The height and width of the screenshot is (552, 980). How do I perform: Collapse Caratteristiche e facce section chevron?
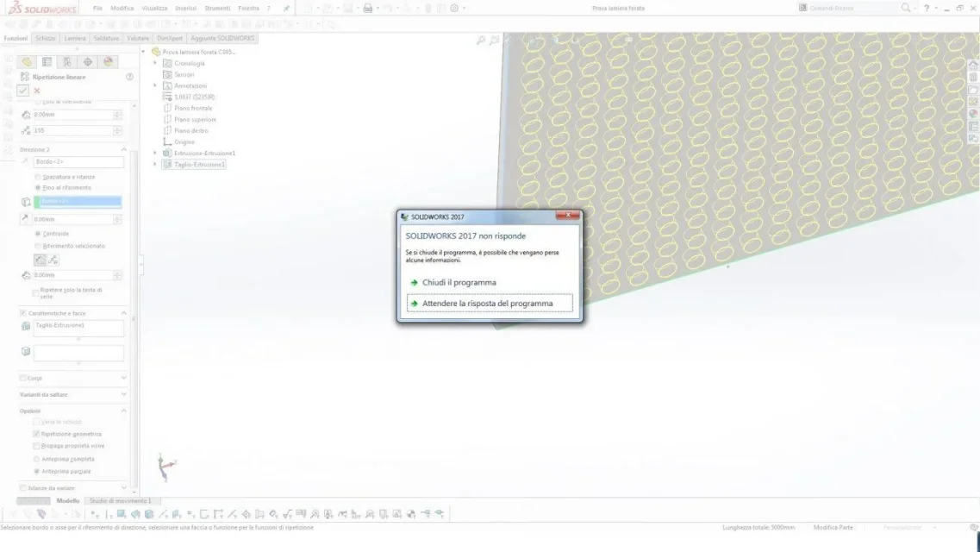pos(124,313)
